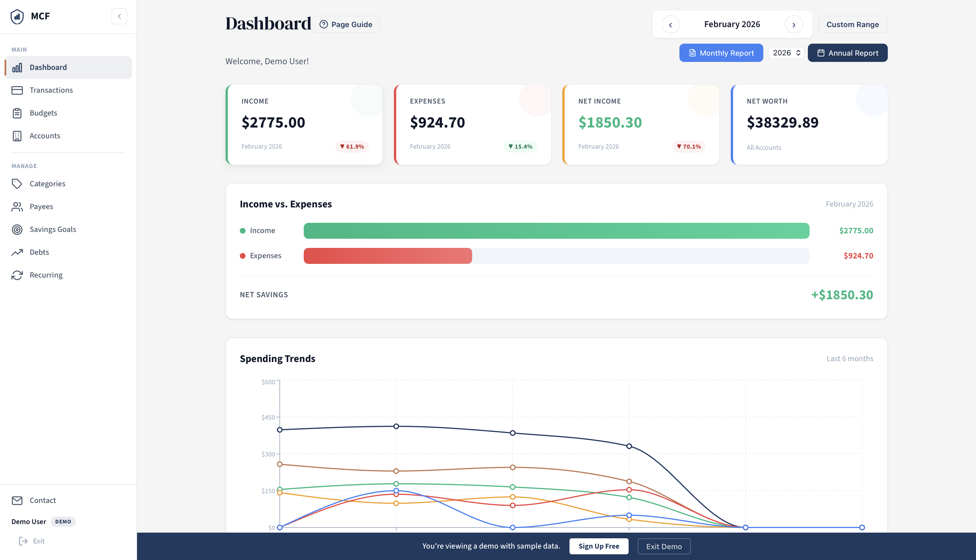The height and width of the screenshot is (560, 976).
Task: Open Savings Goals via the target icon
Action: pos(17,229)
